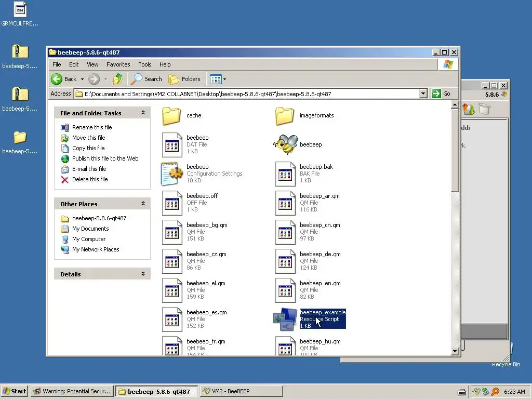Screen dimensions: 532x399
Task: Open the imageformats folder icon
Action: tap(284, 116)
